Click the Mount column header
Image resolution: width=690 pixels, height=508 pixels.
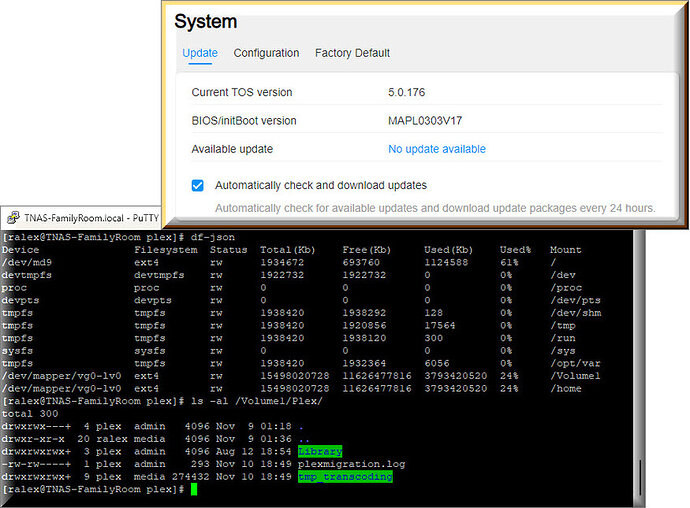(x=565, y=250)
